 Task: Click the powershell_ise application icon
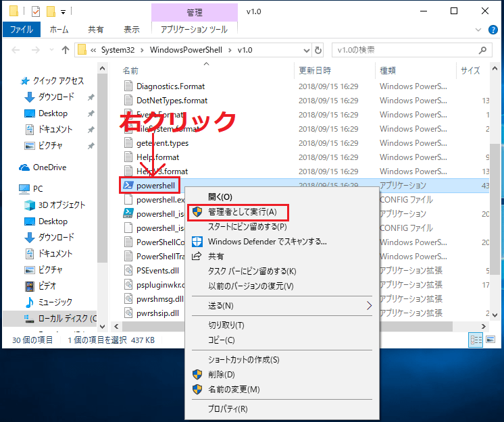coord(128,213)
